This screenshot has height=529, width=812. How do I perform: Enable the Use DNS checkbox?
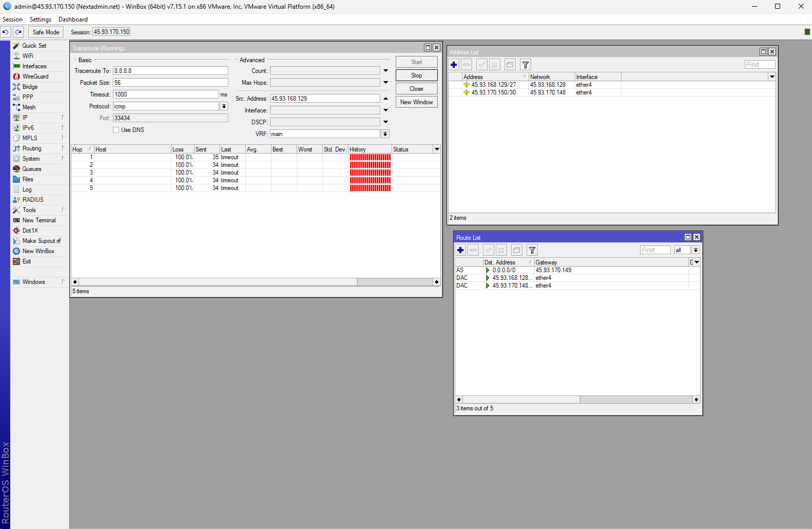pos(116,130)
